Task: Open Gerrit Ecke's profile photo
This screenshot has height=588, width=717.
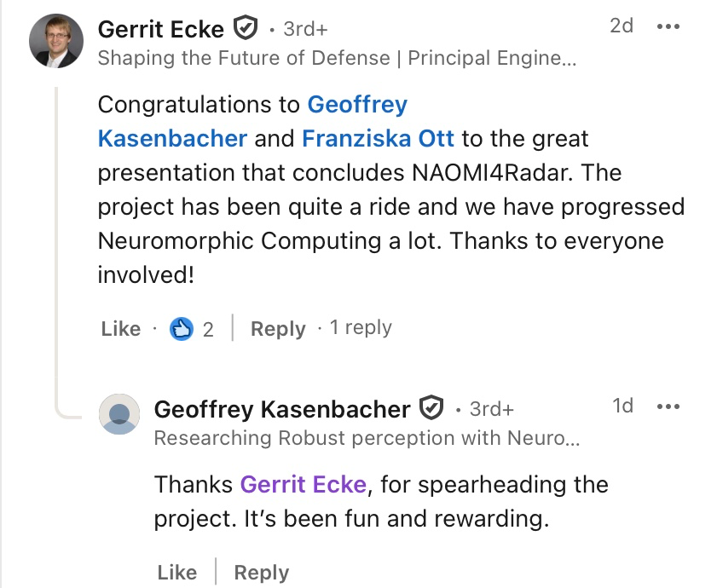Action: pyautogui.click(x=56, y=42)
